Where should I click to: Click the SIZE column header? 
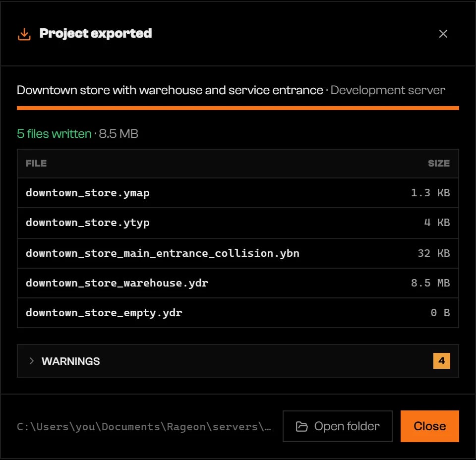(x=439, y=163)
